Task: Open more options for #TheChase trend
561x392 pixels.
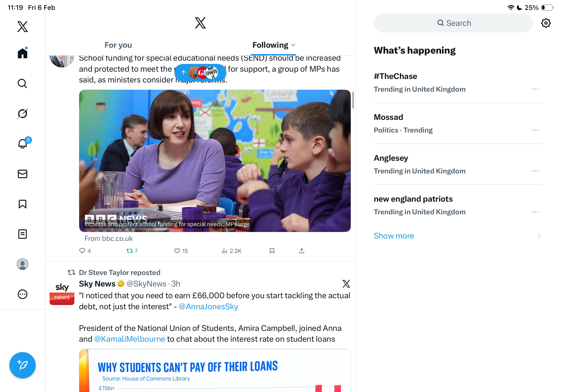Action: 535,89
